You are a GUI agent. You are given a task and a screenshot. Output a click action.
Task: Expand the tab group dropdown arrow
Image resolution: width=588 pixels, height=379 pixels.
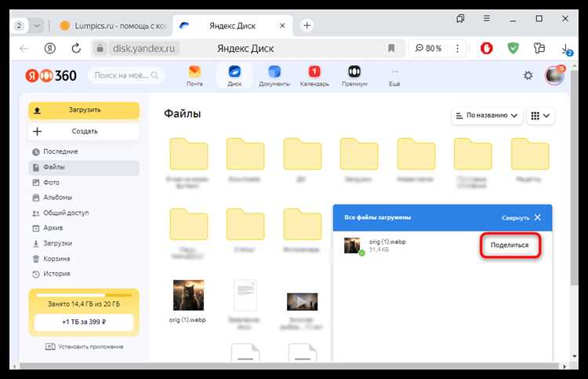(x=36, y=26)
